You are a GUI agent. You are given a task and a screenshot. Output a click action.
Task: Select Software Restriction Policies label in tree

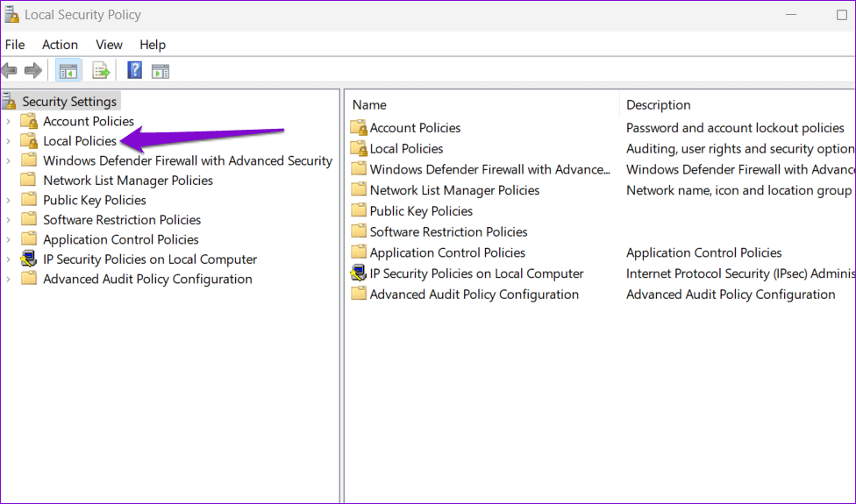pyautogui.click(x=122, y=220)
